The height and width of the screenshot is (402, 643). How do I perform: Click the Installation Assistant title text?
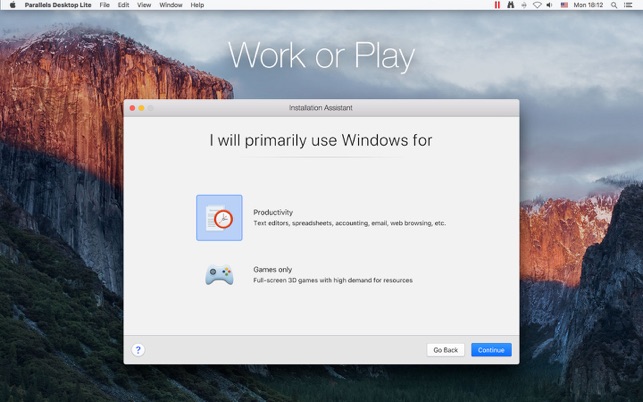(321, 108)
